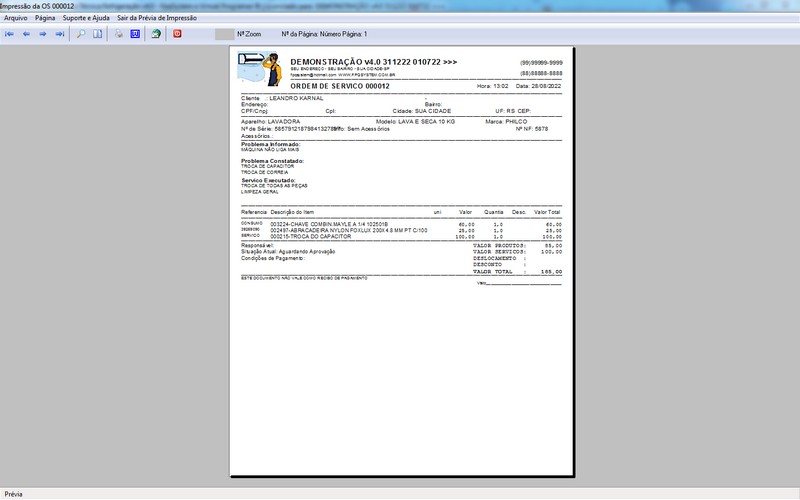Jump to the last page arrow icon

coord(60,34)
